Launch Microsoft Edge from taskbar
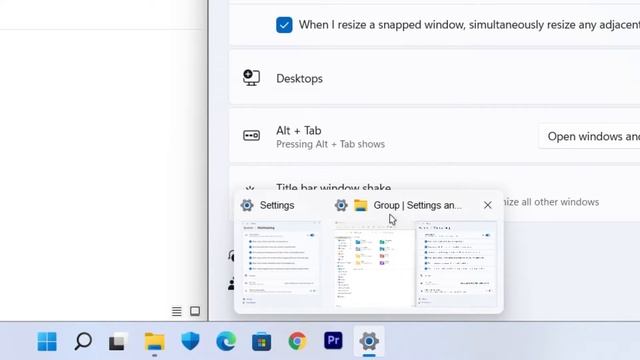Image resolution: width=640 pixels, height=360 pixels. tap(226, 341)
